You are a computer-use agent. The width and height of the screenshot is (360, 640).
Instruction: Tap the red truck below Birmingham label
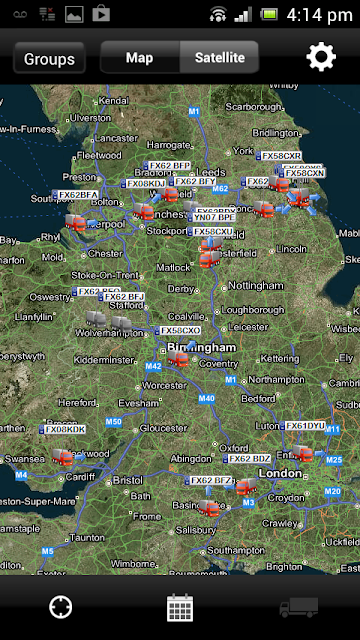(x=178, y=358)
